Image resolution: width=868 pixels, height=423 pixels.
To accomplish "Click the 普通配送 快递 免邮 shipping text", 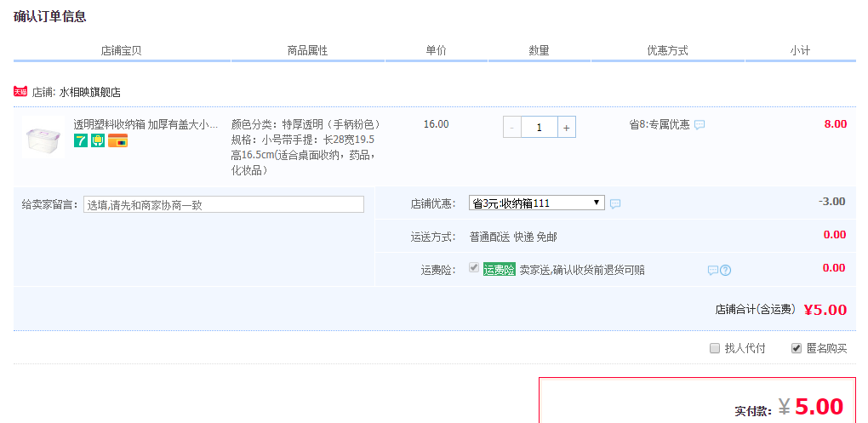I will click(x=513, y=237).
